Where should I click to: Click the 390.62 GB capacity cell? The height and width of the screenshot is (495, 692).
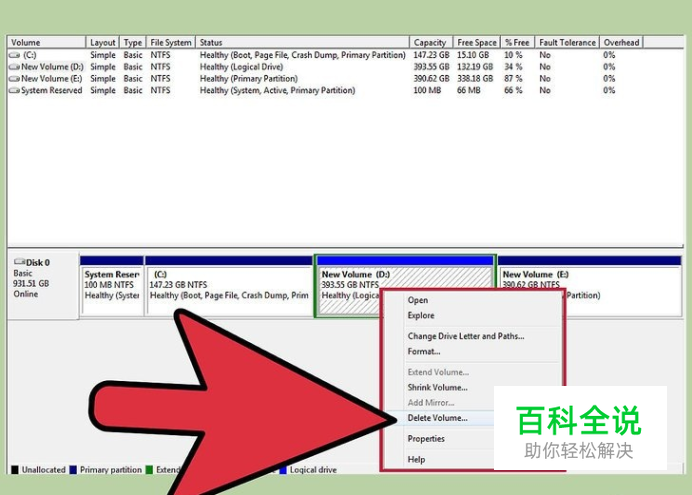(431, 79)
